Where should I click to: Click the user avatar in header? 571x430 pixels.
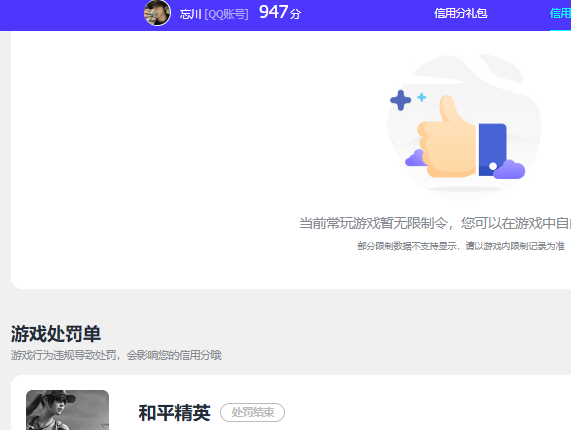[157, 13]
